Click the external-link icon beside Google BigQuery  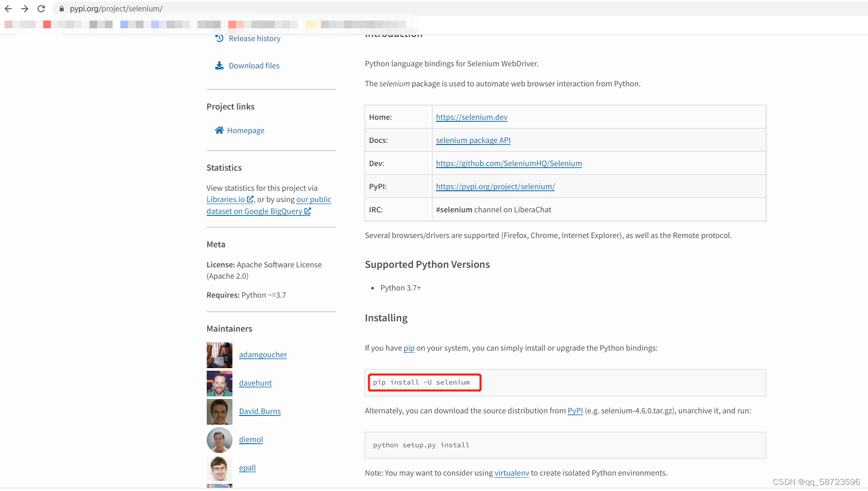point(308,211)
